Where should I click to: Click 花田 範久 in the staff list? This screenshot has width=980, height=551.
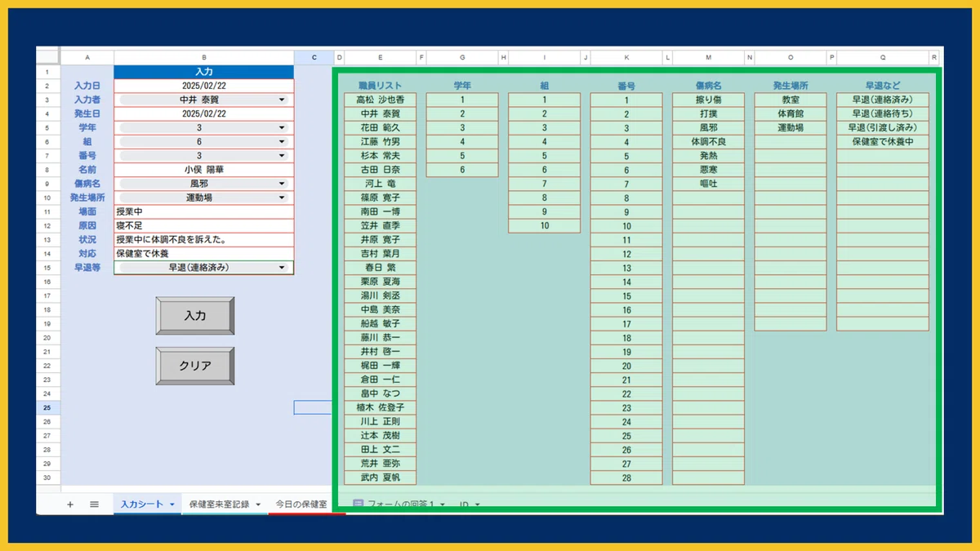click(381, 127)
